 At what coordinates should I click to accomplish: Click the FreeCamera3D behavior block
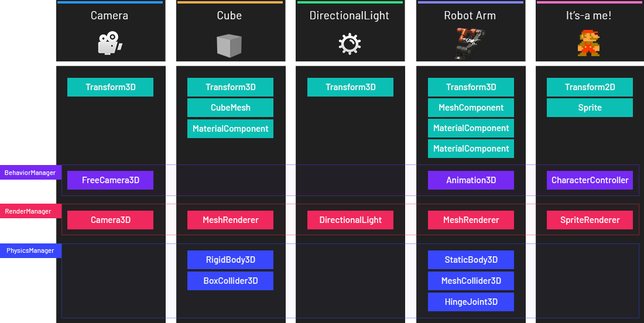click(111, 180)
